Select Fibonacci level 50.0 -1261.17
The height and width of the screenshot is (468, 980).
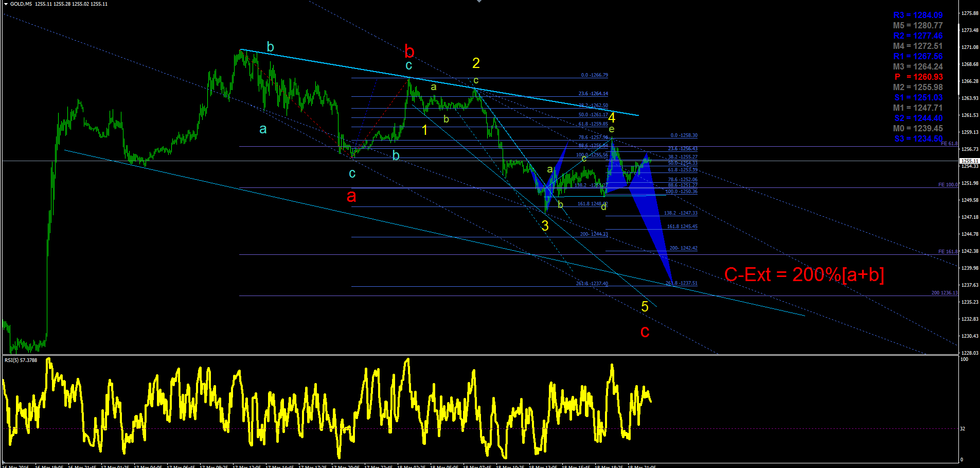pyautogui.click(x=593, y=115)
